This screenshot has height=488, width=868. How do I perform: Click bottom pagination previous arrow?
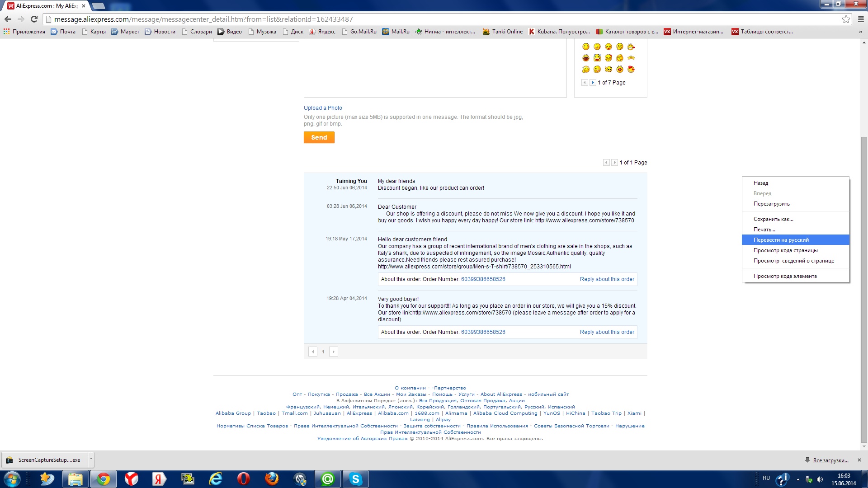pyautogui.click(x=313, y=352)
